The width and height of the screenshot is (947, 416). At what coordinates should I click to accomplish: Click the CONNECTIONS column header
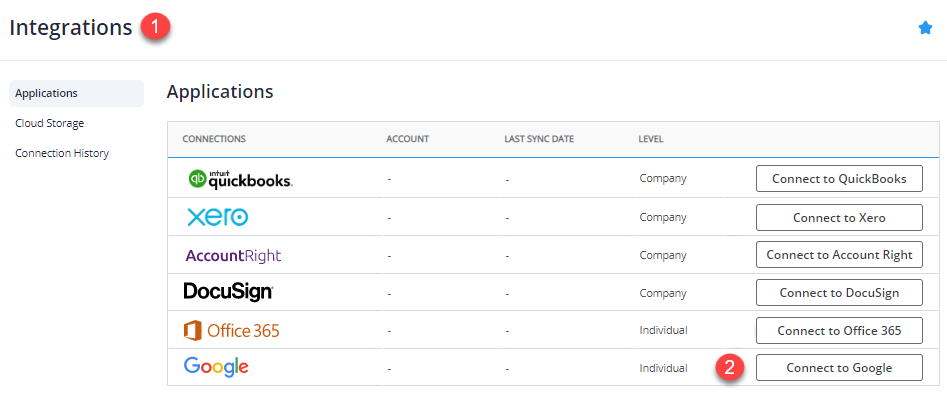(214, 139)
